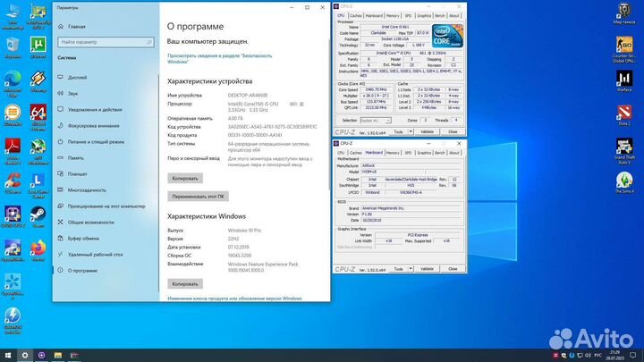Switch to CPU tab in lower CPU-Z
Image resolution: width=644 pixels, height=362 pixels.
[x=341, y=153]
